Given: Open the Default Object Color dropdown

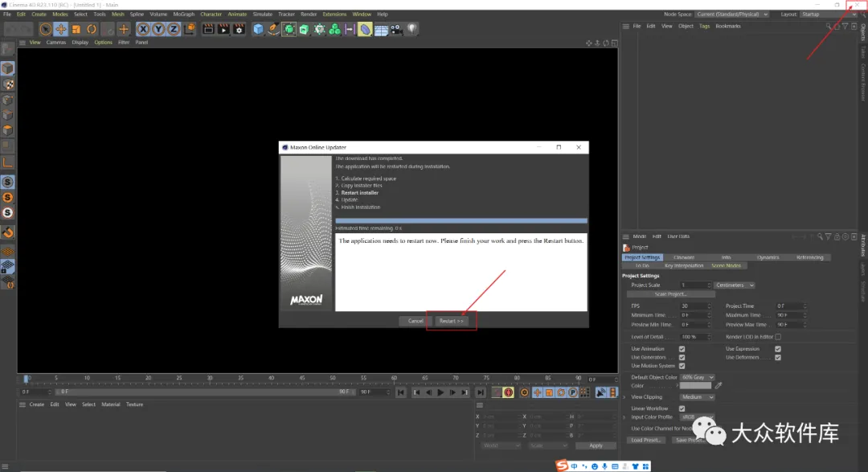Looking at the screenshot, I should [x=697, y=377].
